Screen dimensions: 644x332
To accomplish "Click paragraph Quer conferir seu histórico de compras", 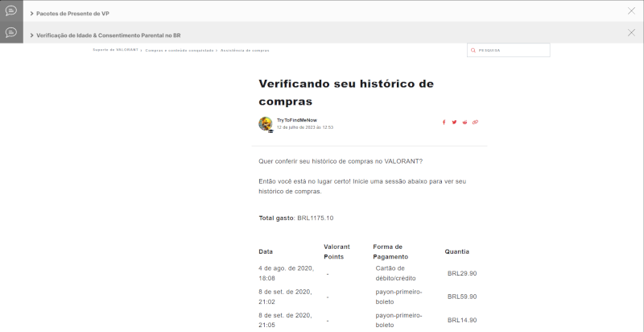I will click(x=341, y=161).
